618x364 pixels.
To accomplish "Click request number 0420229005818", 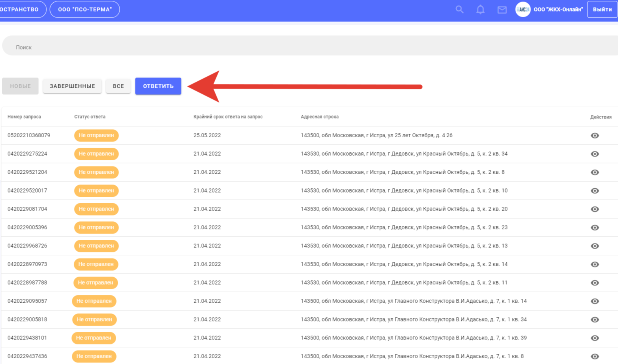I will coord(27,320).
